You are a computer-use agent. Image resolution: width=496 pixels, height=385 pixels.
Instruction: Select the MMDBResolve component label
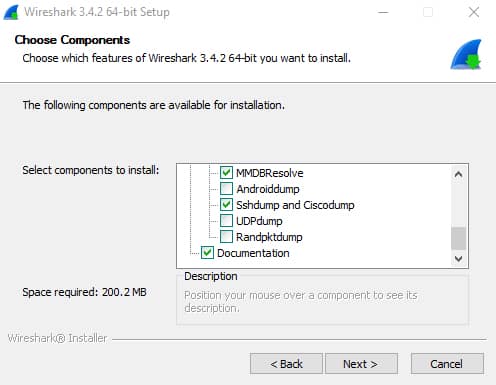270,173
